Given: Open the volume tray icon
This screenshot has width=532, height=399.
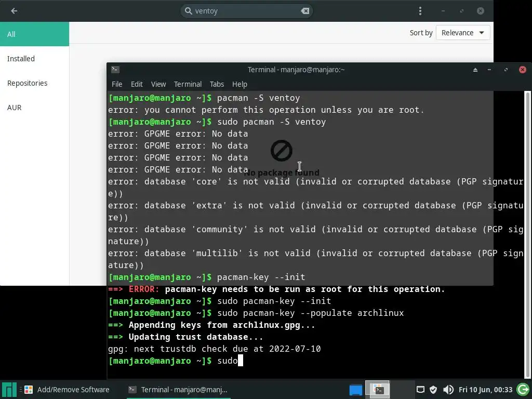Looking at the screenshot, I should (x=448, y=390).
